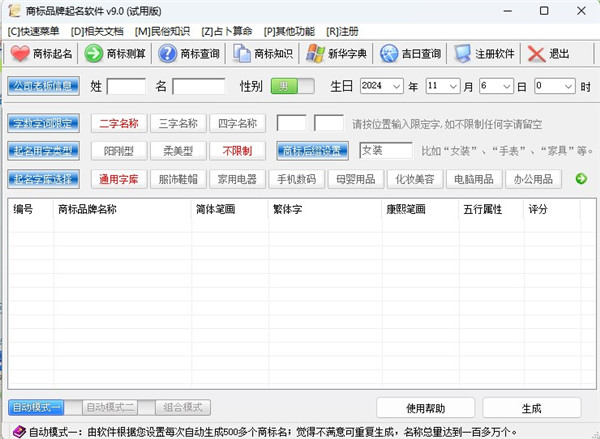Click 简体笔画 column header

[230, 209]
